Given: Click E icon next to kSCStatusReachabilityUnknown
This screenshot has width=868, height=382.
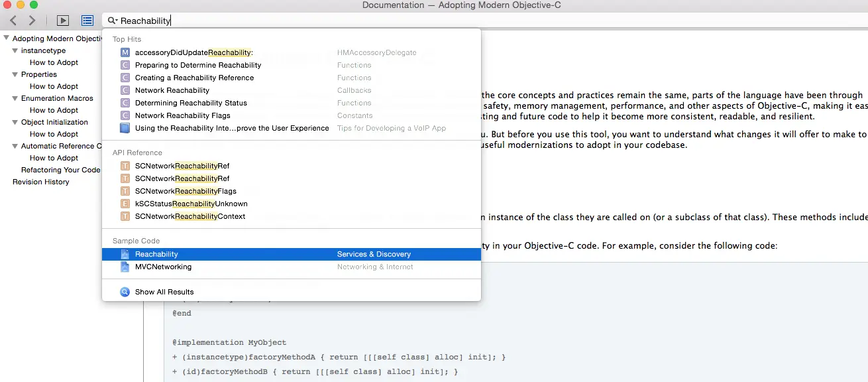Looking at the screenshot, I should (x=125, y=204).
